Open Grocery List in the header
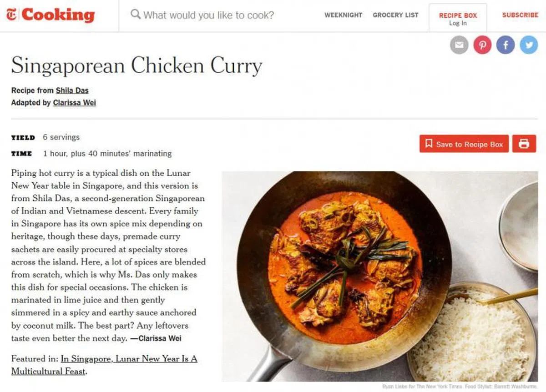Viewport: 546px width, 392px height. [x=395, y=15]
